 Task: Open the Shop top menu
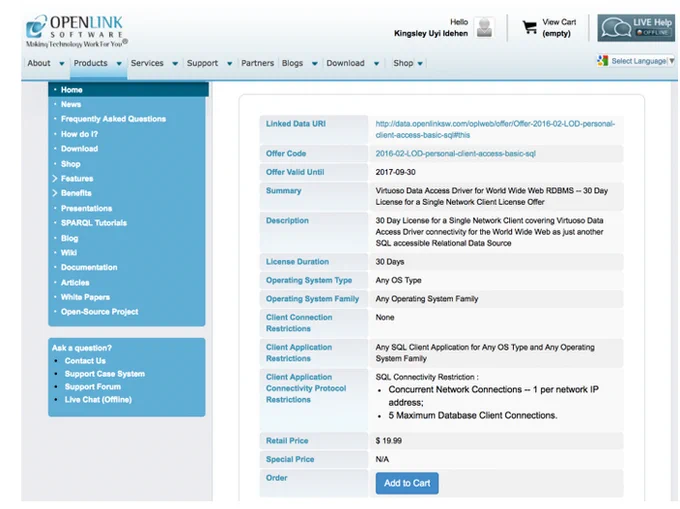[x=403, y=63]
